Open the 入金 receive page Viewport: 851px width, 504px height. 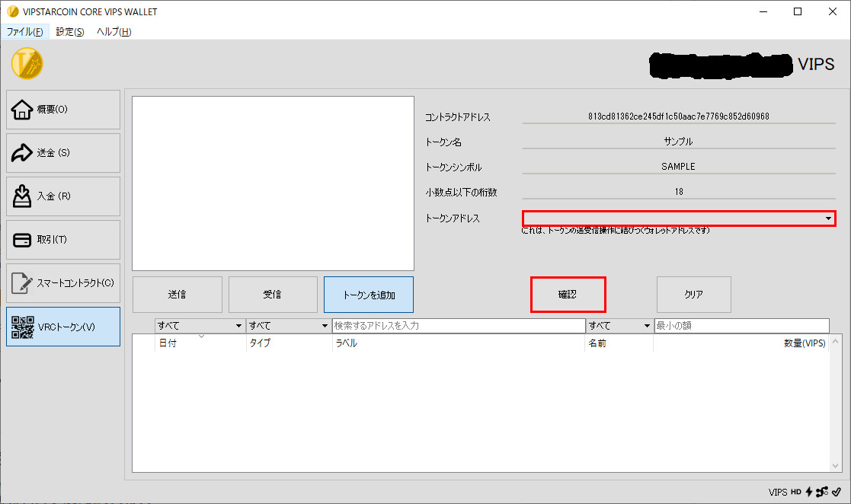point(63,196)
